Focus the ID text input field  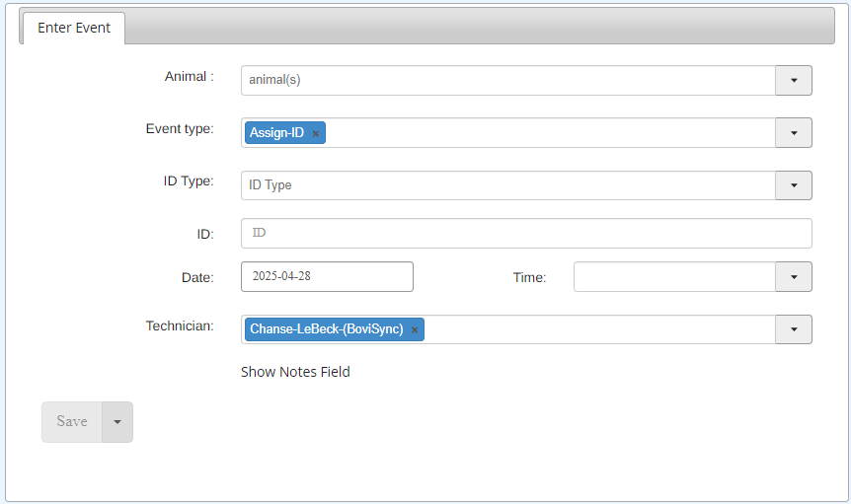pos(526,233)
